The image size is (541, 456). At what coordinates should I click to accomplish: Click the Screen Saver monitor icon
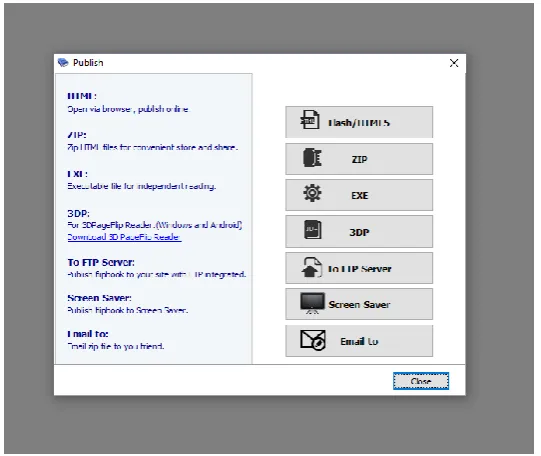pos(312,303)
